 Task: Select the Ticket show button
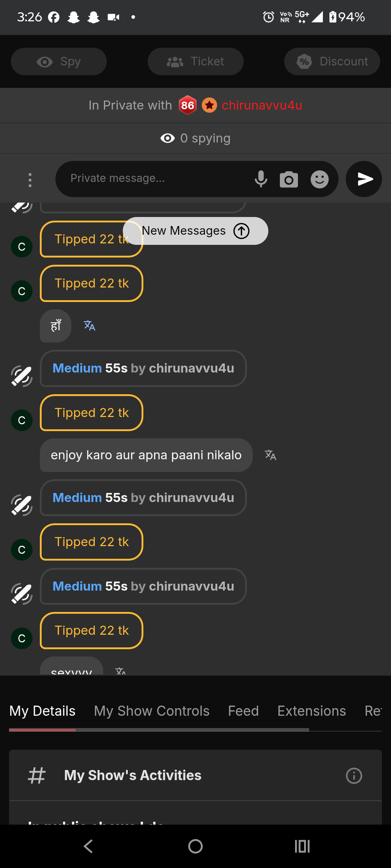click(x=195, y=61)
